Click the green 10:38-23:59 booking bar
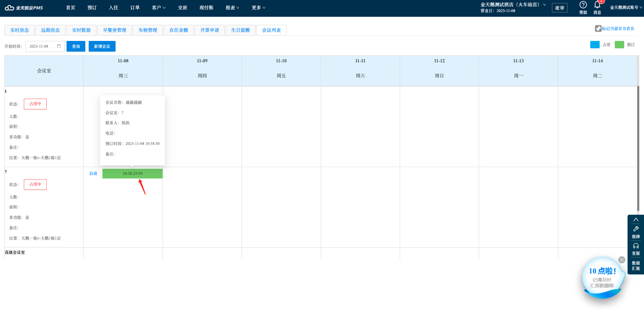 (132, 173)
